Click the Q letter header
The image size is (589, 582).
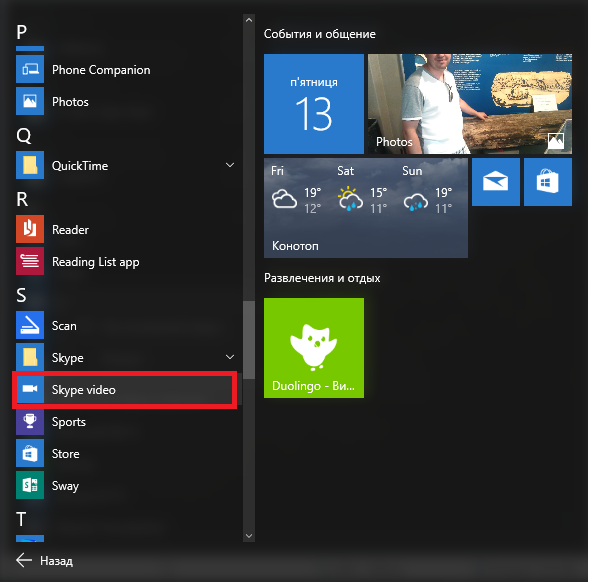tap(23, 135)
